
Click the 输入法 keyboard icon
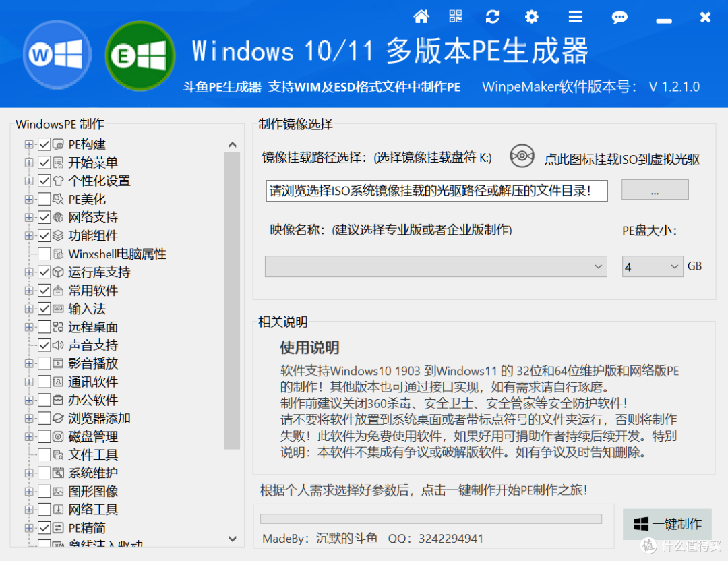58,309
